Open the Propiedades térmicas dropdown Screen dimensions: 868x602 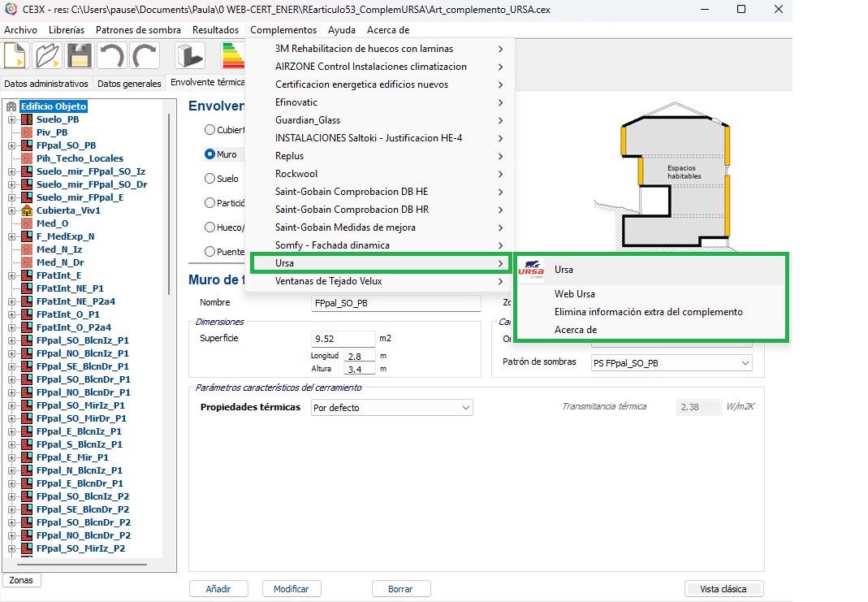point(391,407)
